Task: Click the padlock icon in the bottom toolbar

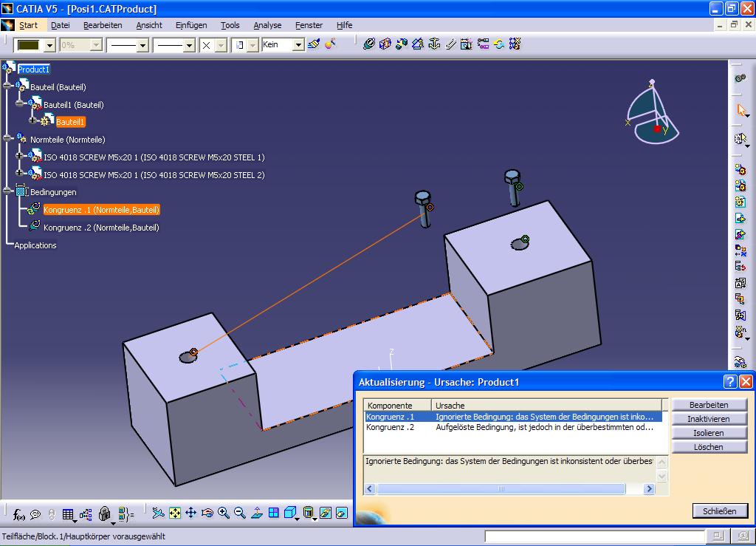Action: coord(105,514)
